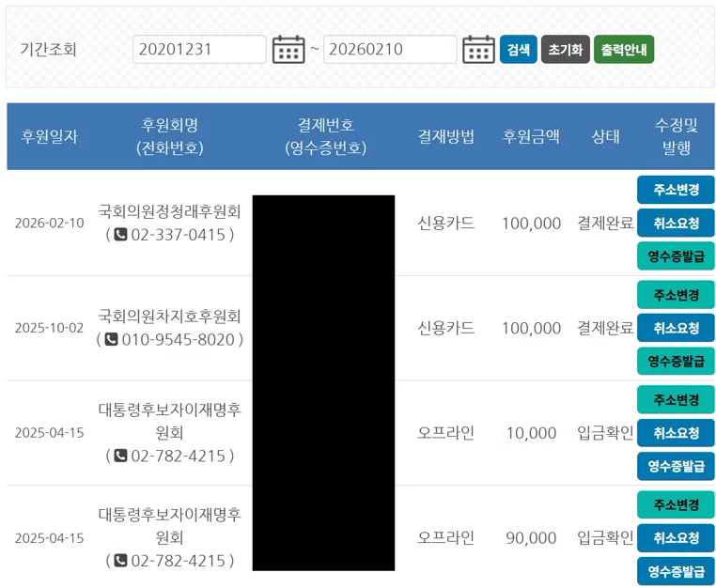Click the 초기화 reset button
716x588 pixels.
coord(566,49)
